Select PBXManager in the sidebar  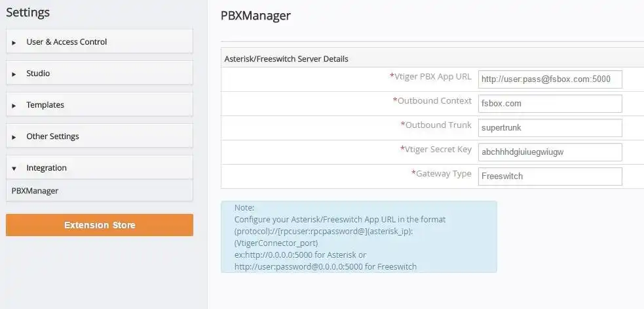pos(35,190)
